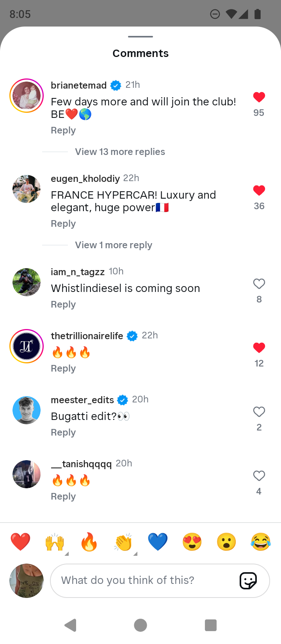This screenshot has width=281, height=644.
Task: Tap the comments sheet drag handle
Action: tap(140, 37)
